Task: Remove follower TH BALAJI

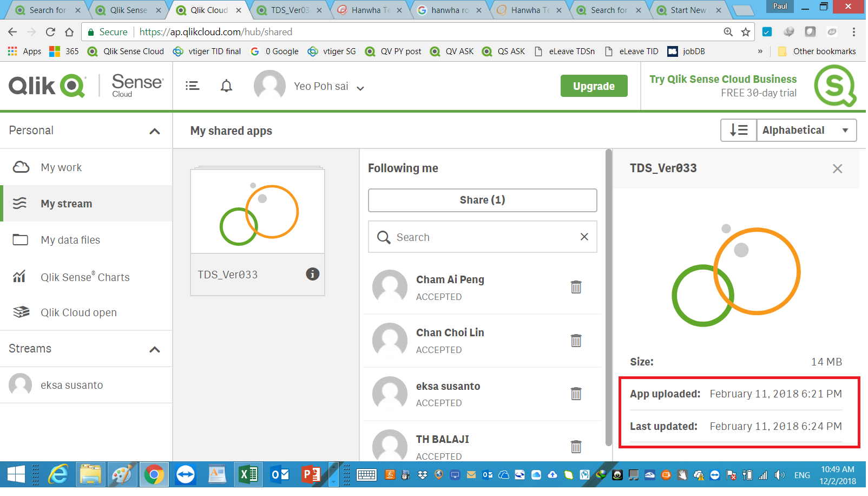Action: (576, 447)
